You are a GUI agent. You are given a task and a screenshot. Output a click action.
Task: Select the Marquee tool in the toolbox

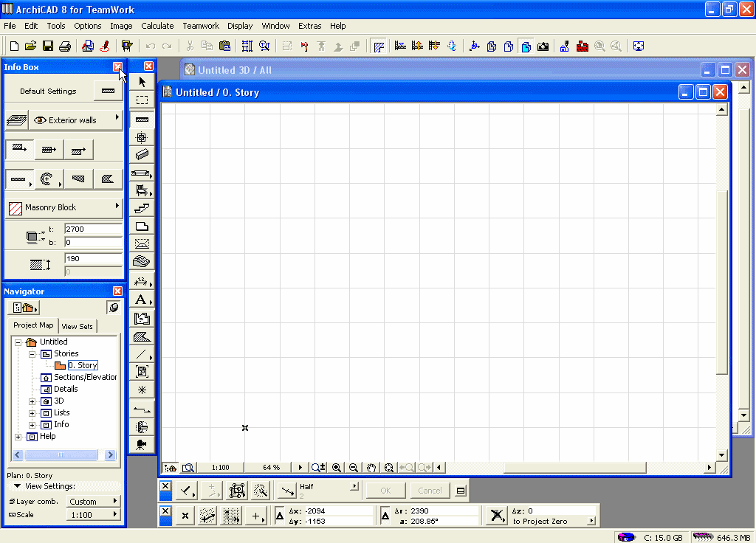(x=142, y=100)
